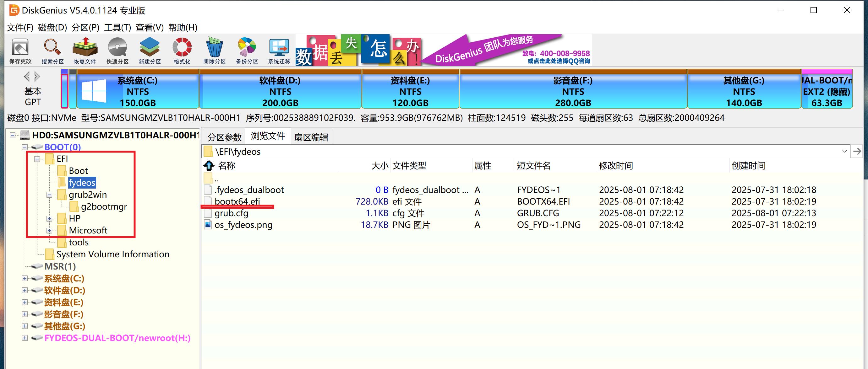Open the System Migration (系统迁移) tool
868x369 pixels.
tap(279, 51)
